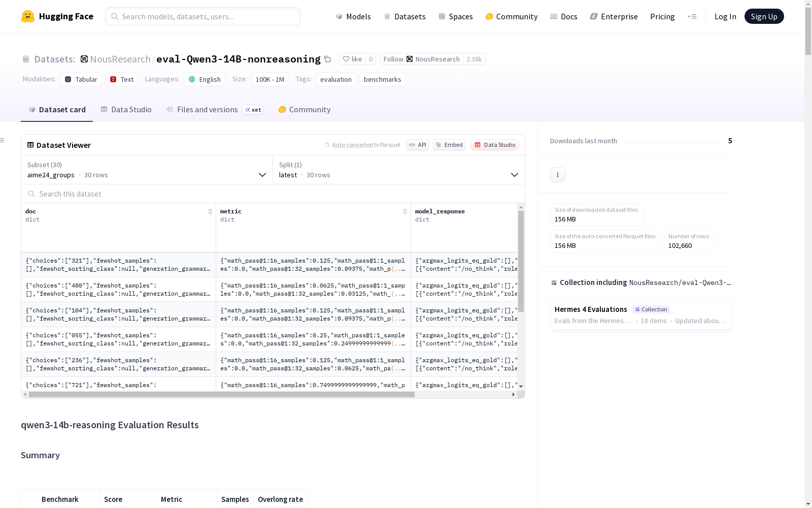The height and width of the screenshot is (508, 812).
Task: Open the Datasets menu item
Action: [x=404, y=16]
